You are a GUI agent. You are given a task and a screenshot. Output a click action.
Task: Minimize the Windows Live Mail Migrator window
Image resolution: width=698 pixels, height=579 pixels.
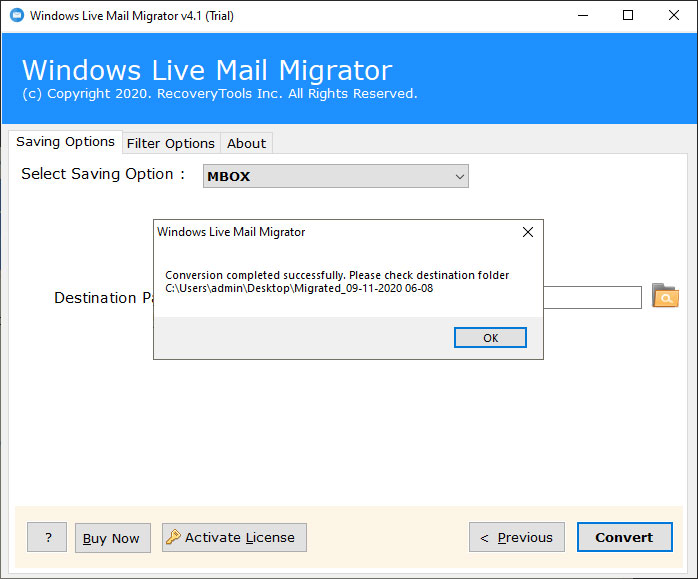583,16
